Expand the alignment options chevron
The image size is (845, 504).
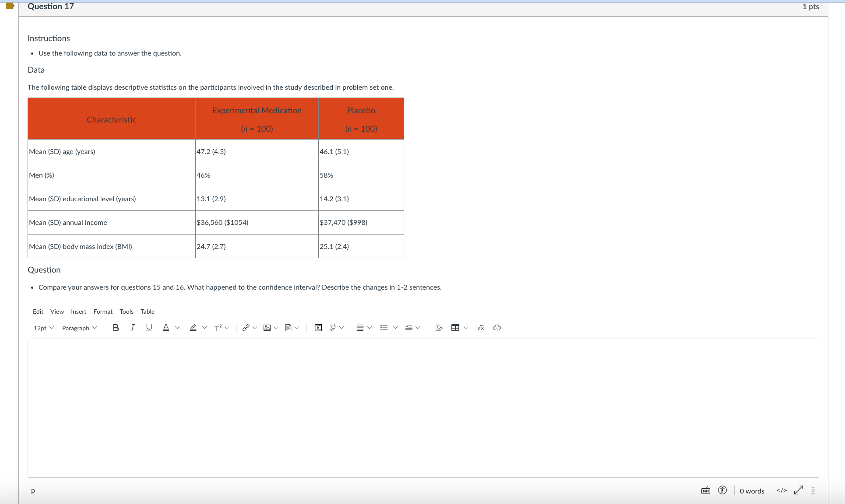pos(370,328)
